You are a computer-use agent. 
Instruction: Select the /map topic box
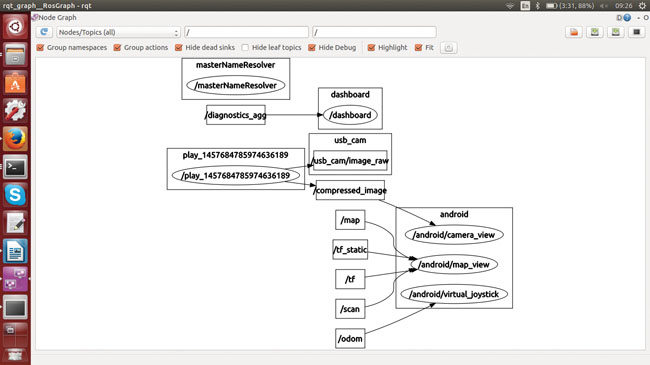coord(350,220)
